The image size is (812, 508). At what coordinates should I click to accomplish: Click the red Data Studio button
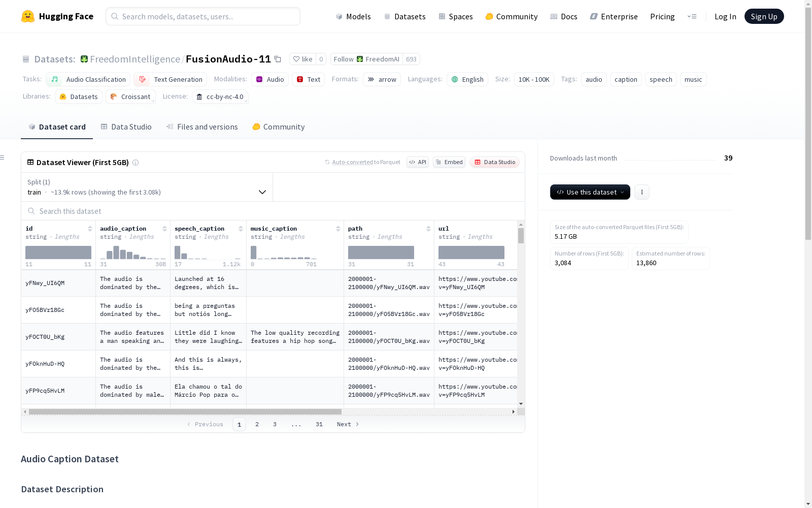495,162
